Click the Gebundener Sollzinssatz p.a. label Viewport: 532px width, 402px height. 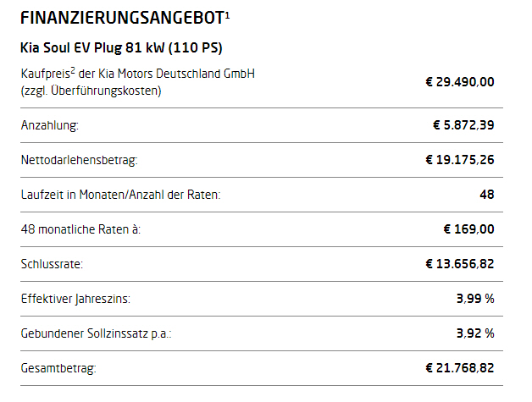[96, 333]
